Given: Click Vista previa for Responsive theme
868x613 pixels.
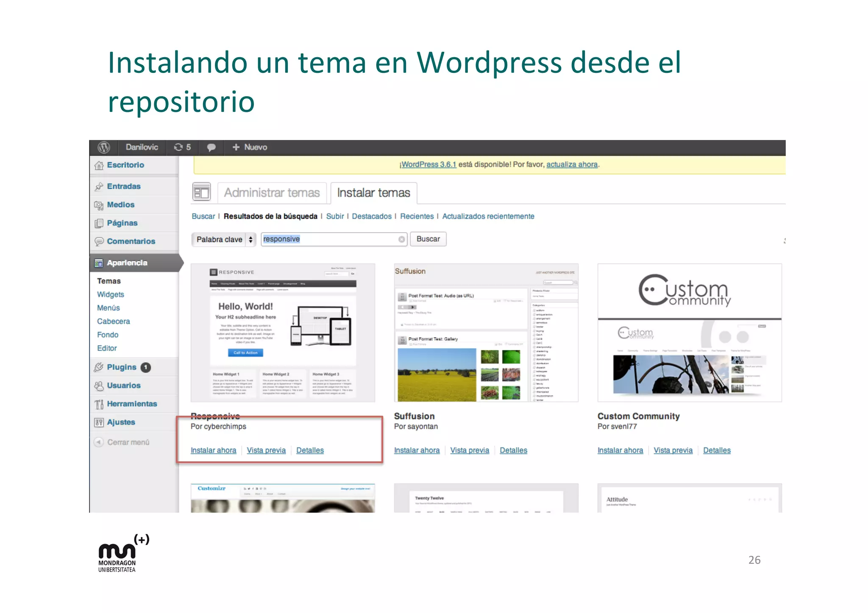Looking at the screenshot, I should pos(266,450).
